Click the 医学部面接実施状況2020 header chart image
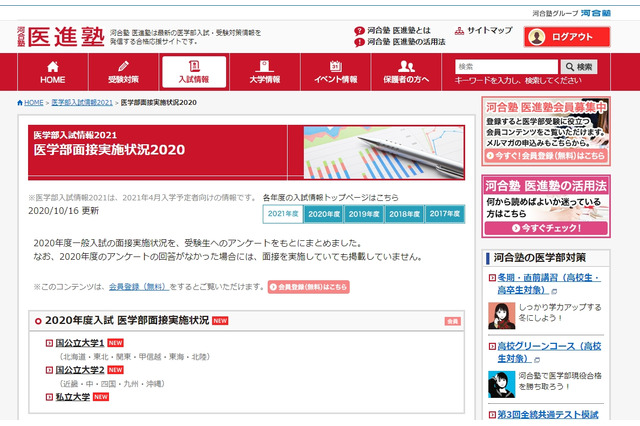 pos(384,152)
